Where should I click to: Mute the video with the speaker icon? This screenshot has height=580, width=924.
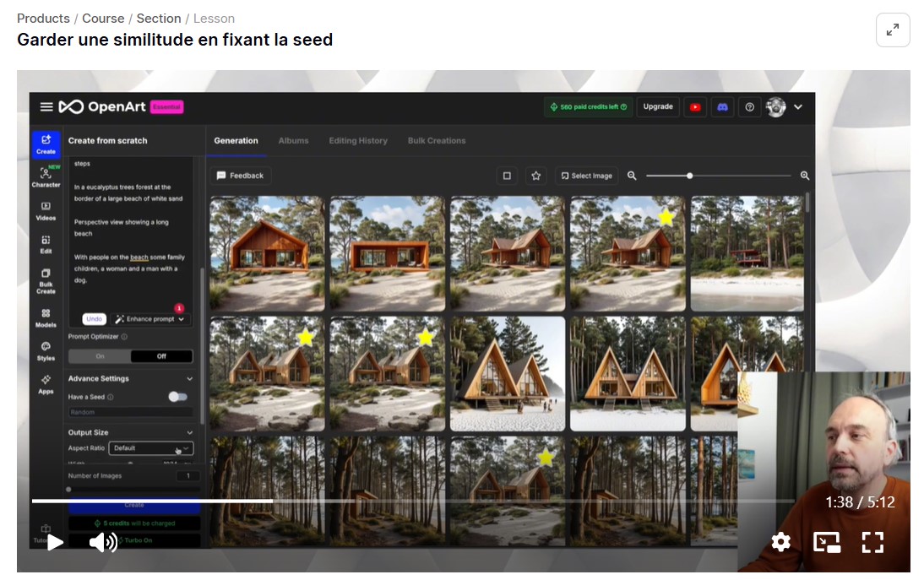point(103,542)
